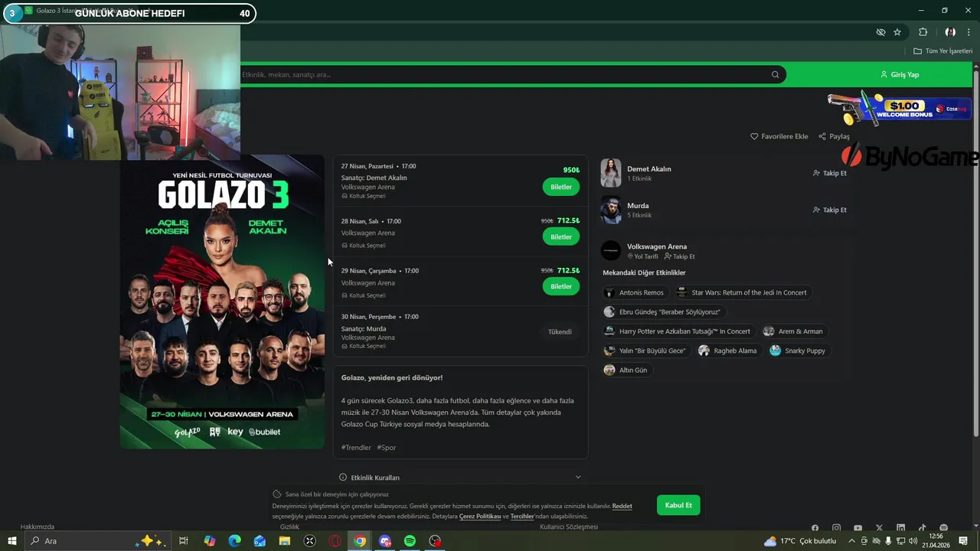Open Facebook icon in site footer
This screenshot has height=551, width=980.
[815, 528]
